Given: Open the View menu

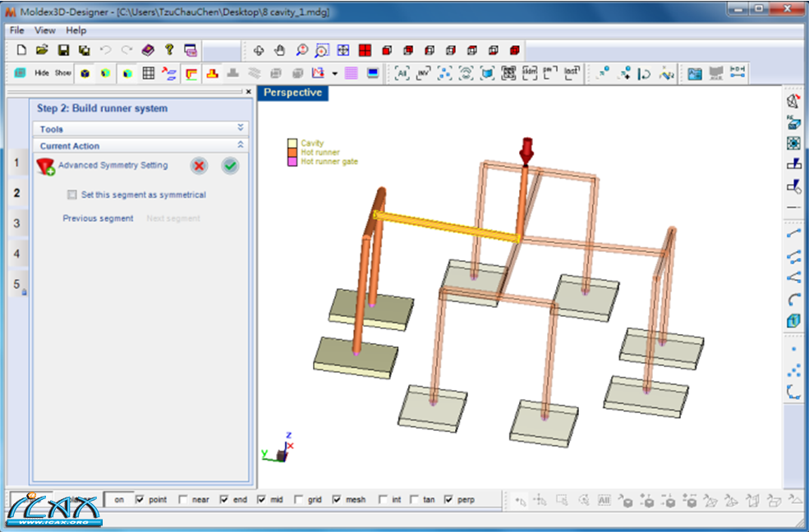Looking at the screenshot, I should 45,30.
